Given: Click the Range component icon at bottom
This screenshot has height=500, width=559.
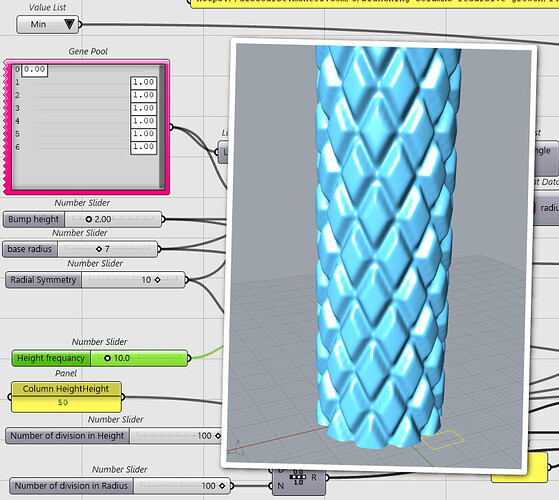Looking at the screenshot, I should click(x=298, y=477).
